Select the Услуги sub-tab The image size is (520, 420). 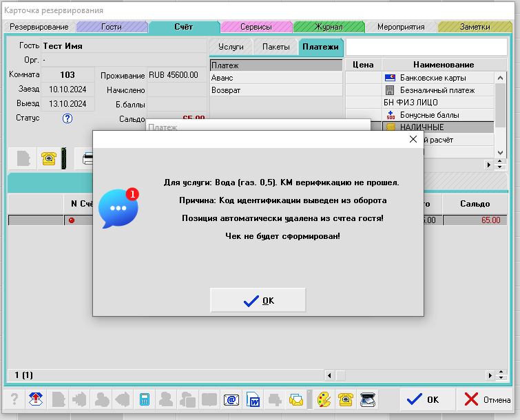click(x=231, y=47)
